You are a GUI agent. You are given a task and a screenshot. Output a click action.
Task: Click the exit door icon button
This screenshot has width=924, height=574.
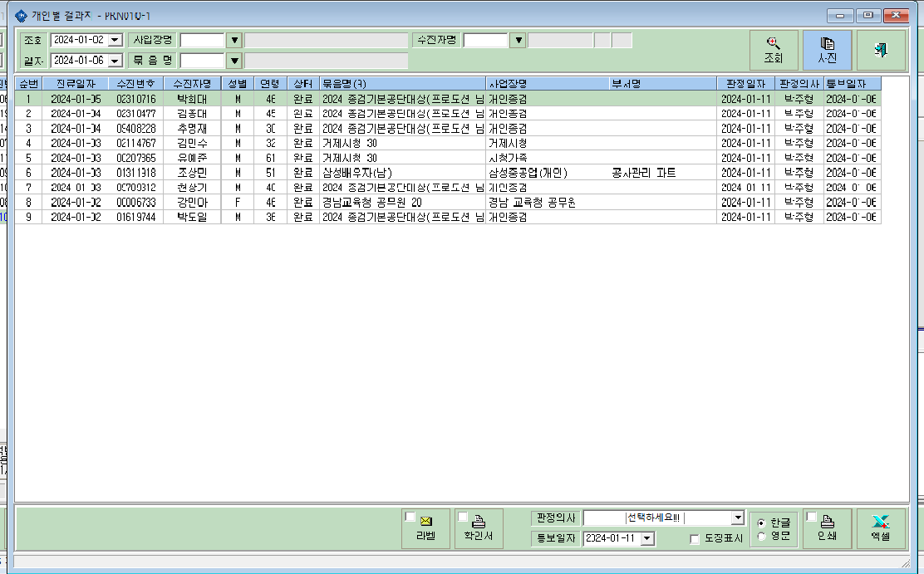(x=881, y=50)
